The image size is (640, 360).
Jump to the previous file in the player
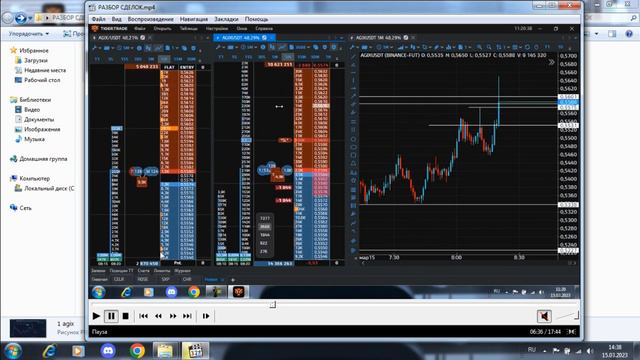tap(143, 316)
